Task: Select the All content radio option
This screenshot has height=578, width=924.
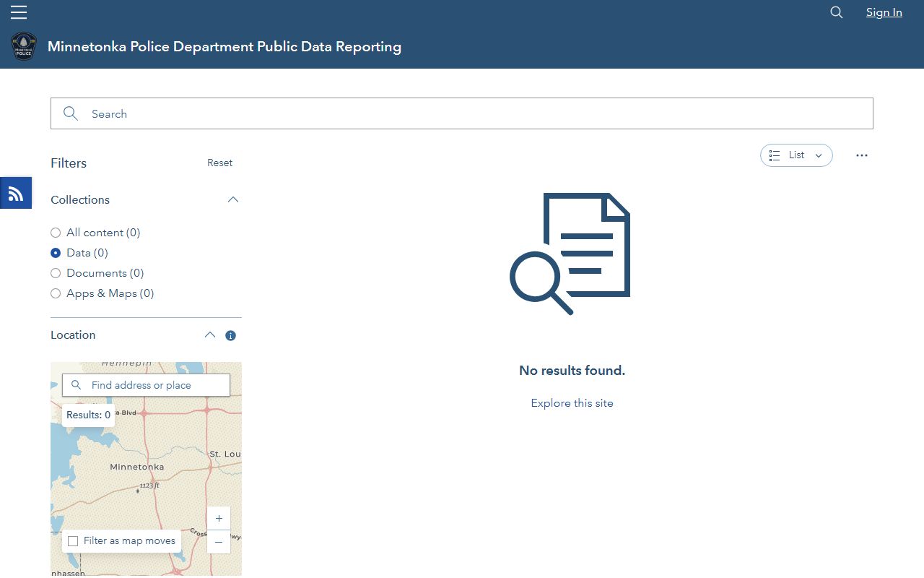Action: (x=56, y=233)
